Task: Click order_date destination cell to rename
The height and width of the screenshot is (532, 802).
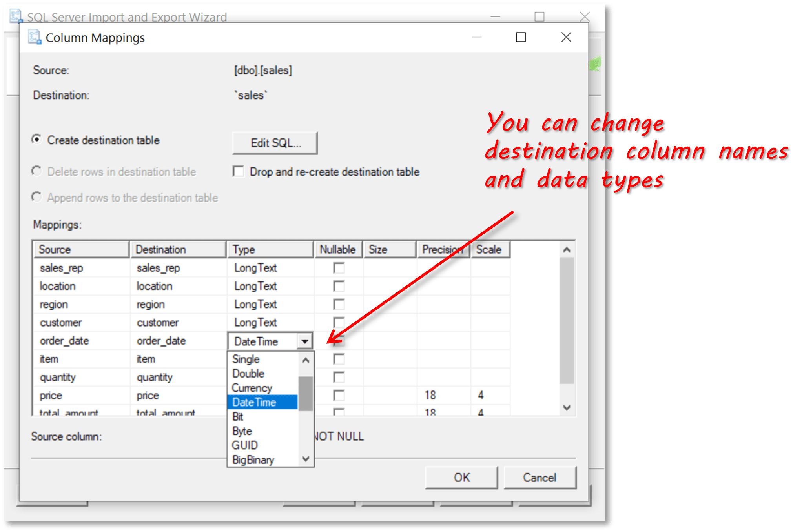Action: coord(161,341)
